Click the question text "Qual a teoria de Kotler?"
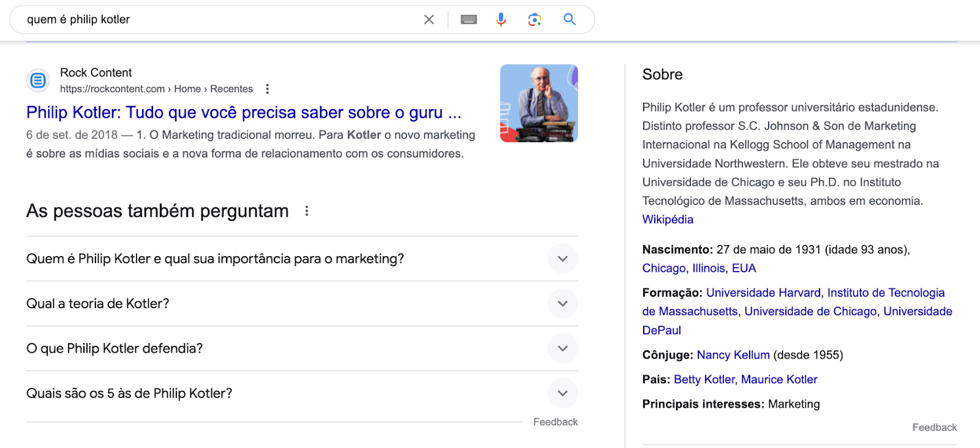The height and width of the screenshot is (448, 980). [x=98, y=303]
